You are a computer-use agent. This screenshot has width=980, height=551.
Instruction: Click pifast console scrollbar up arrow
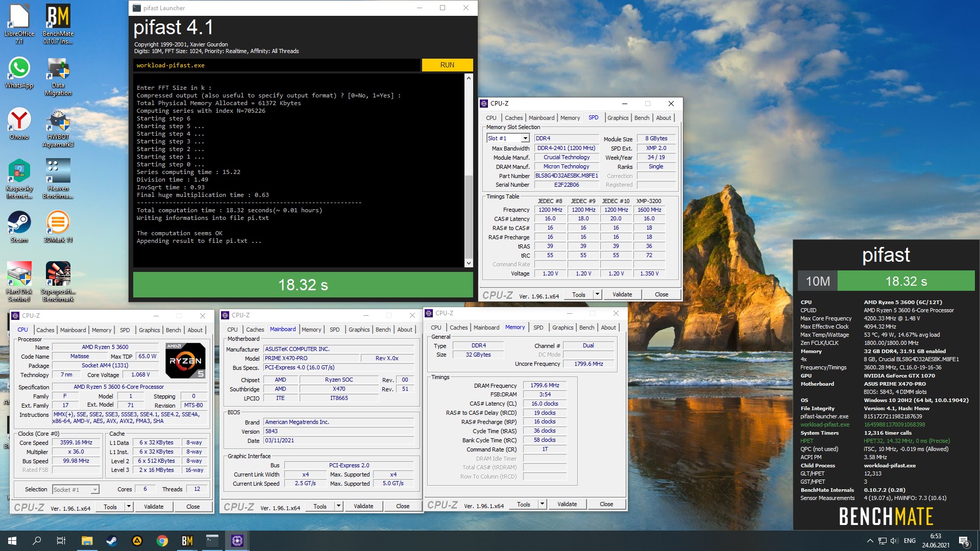(469, 78)
